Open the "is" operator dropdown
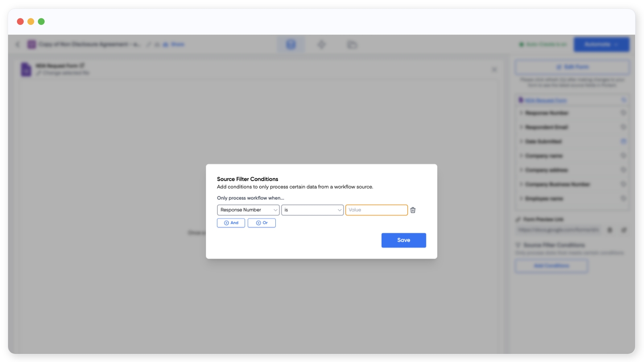The image size is (644, 362). pos(312,210)
